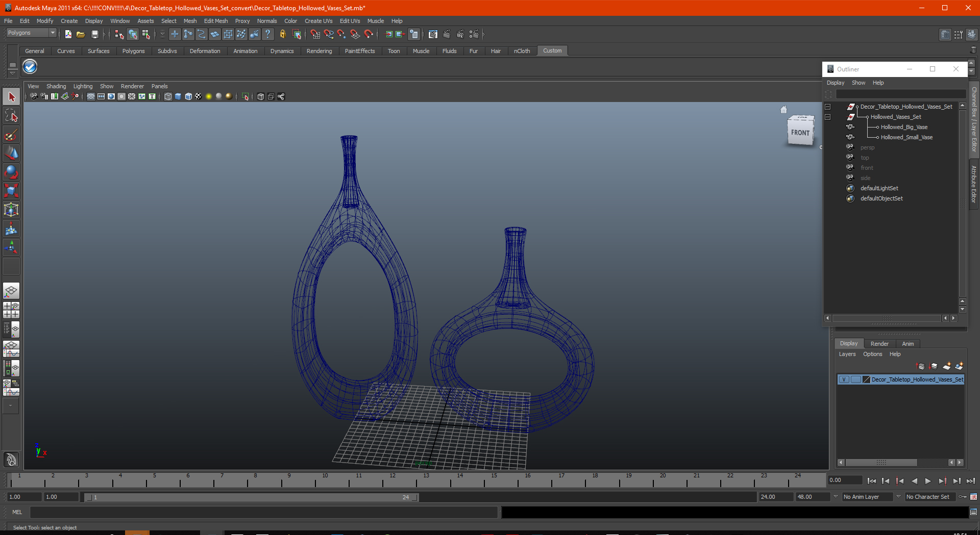Save the scene using the disk icon
The image size is (980, 535).
click(94, 34)
